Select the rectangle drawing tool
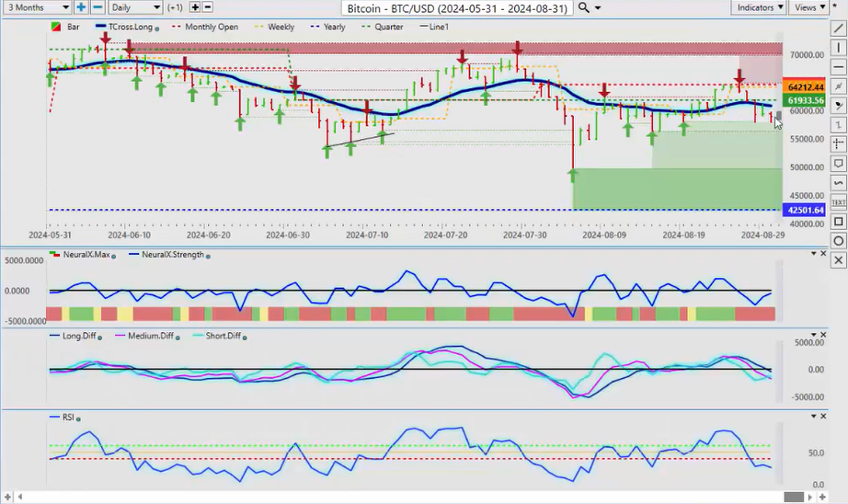 pos(839,222)
